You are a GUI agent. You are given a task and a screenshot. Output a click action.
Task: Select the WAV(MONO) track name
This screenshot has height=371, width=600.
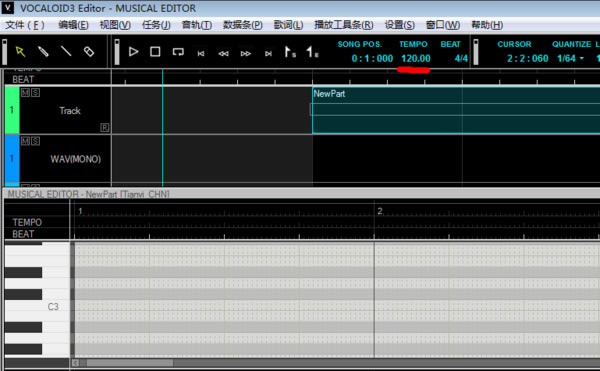(x=76, y=159)
